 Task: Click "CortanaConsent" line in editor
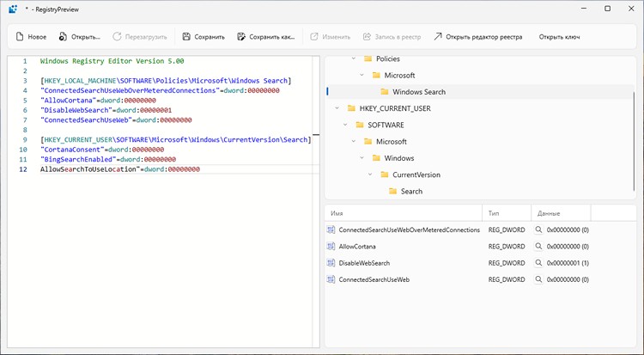pyautogui.click(x=102, y=150)
